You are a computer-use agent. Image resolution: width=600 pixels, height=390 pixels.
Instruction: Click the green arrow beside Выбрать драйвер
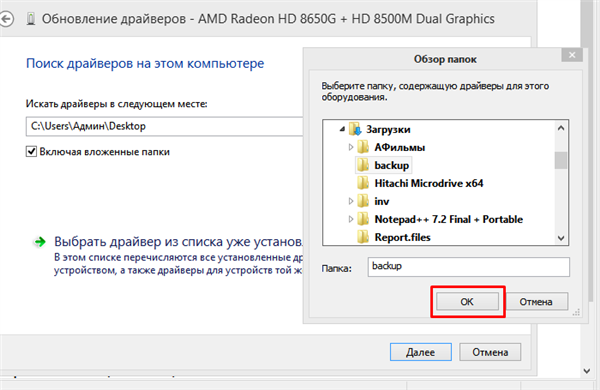[x=40, y=242]
